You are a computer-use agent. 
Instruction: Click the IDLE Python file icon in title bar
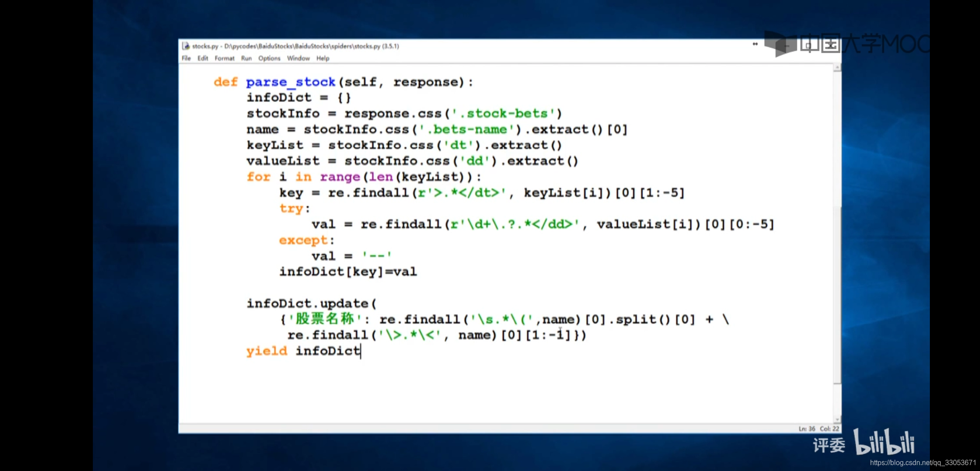click(186, 46)
